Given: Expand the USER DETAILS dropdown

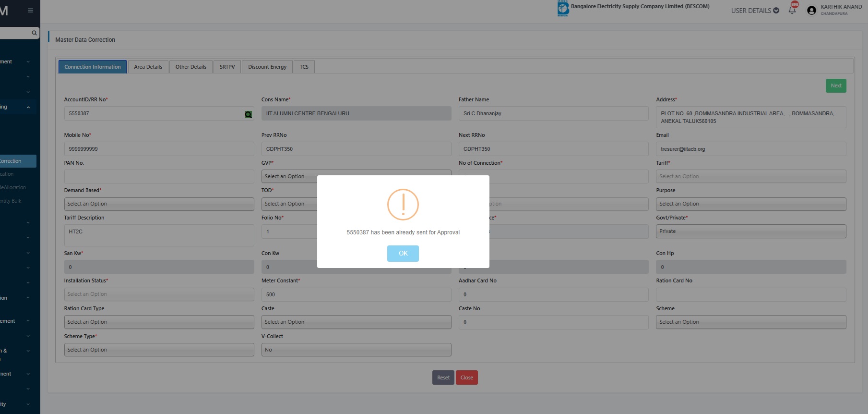Looking at the screenshot, I should (755, 11).
